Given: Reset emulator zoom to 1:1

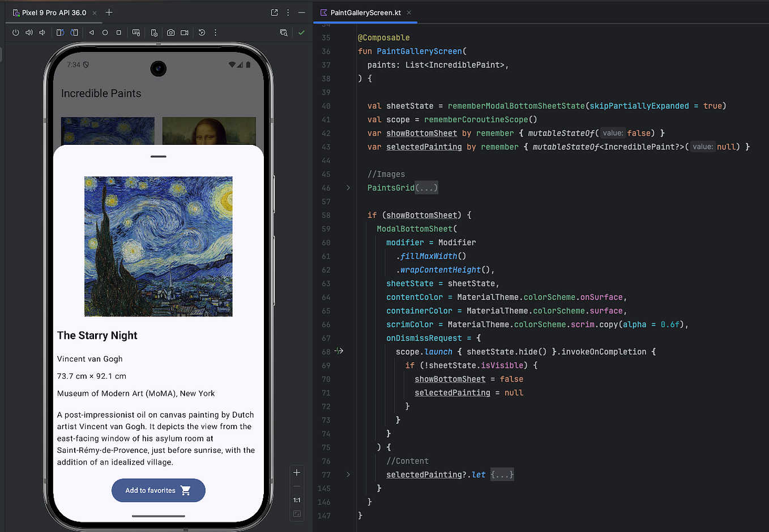Looking at the screenshot, I should (297, 500).
